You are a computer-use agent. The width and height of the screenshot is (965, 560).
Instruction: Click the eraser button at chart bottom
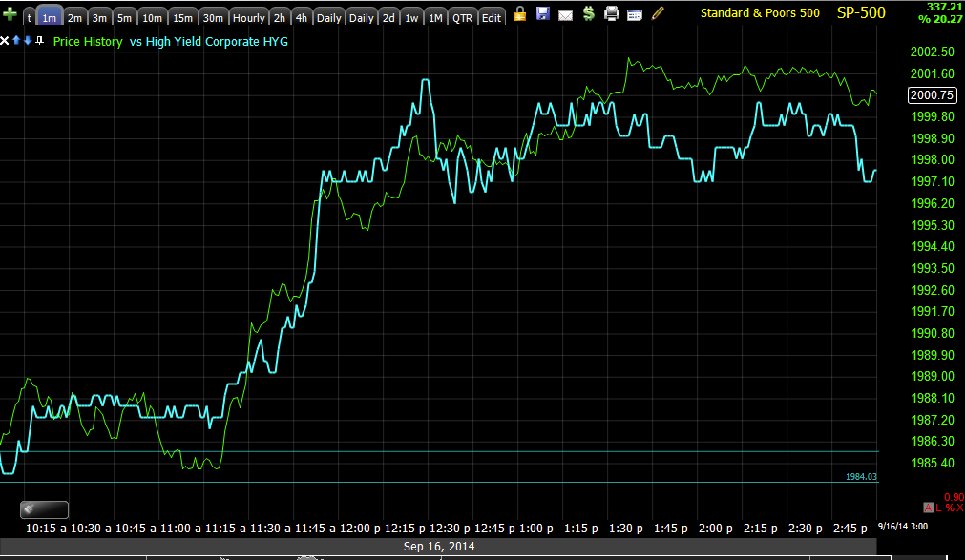click(x=44, y=508)
